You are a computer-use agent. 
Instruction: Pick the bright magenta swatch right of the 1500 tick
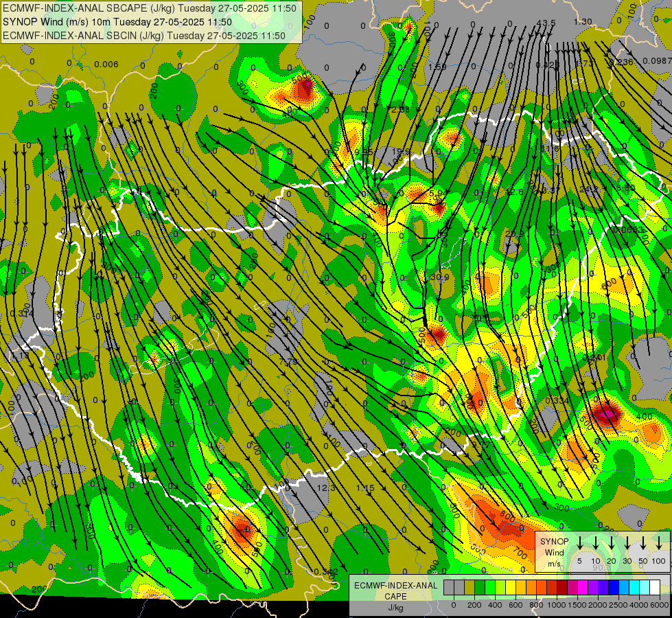point(583,587)
